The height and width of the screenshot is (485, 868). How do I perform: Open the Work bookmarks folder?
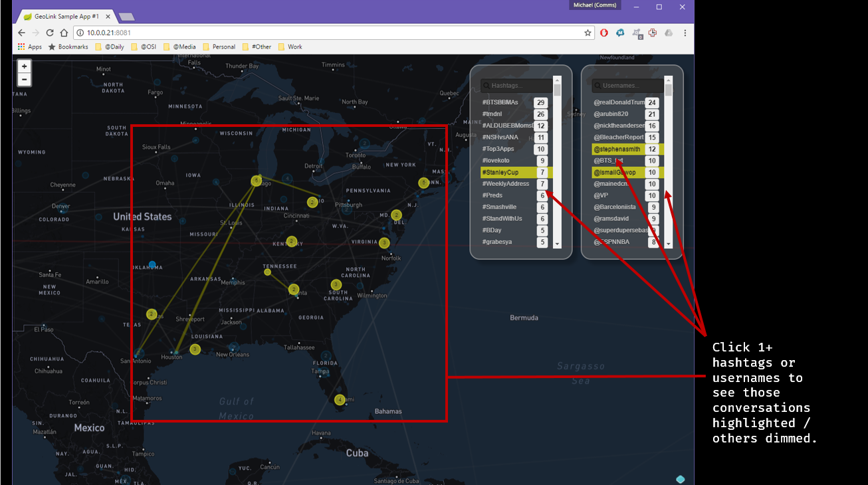pyautogui.click(x=290, y=47)
